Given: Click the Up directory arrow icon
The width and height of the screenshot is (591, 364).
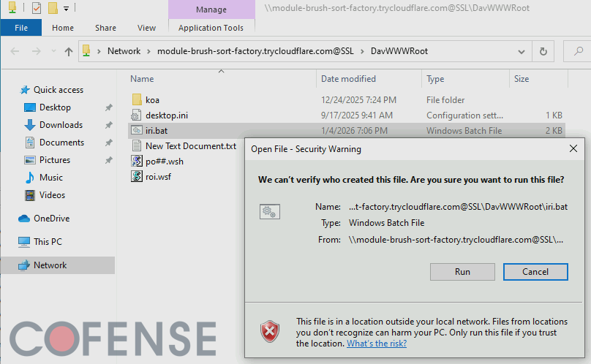Looking at the screenshot, I should (69, 51).
